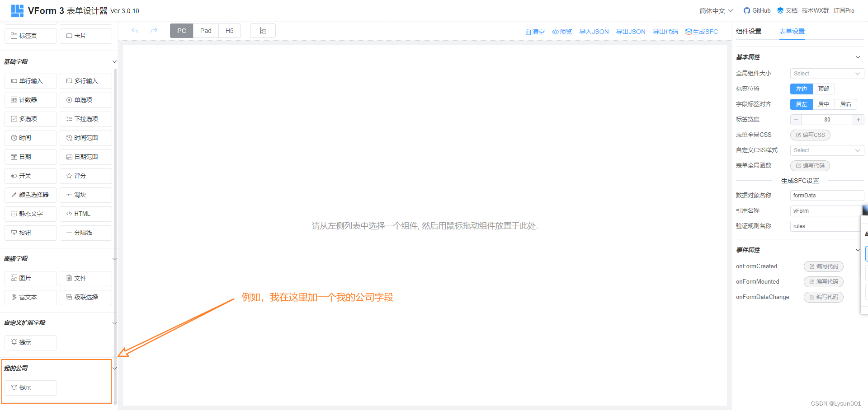Set 标签位置 to 顶部
The image size is (868, 411).
click(x=824, y=89)
